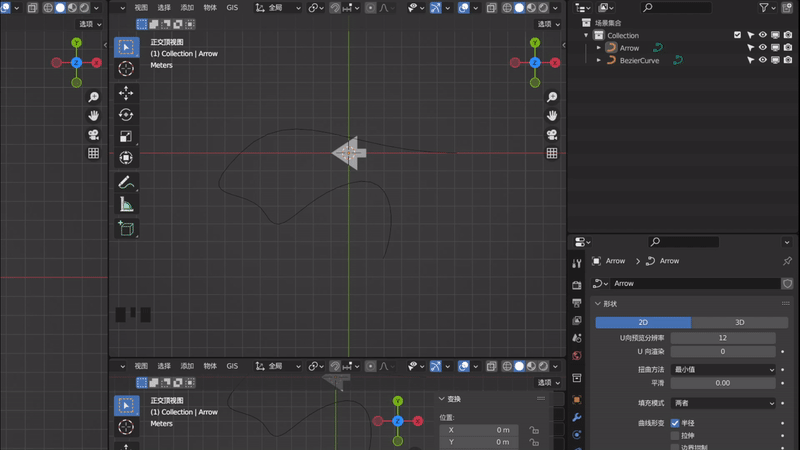Open 选项 dropdown in left viewport
This screenshot has width=800, height=450.
[90, 24]
